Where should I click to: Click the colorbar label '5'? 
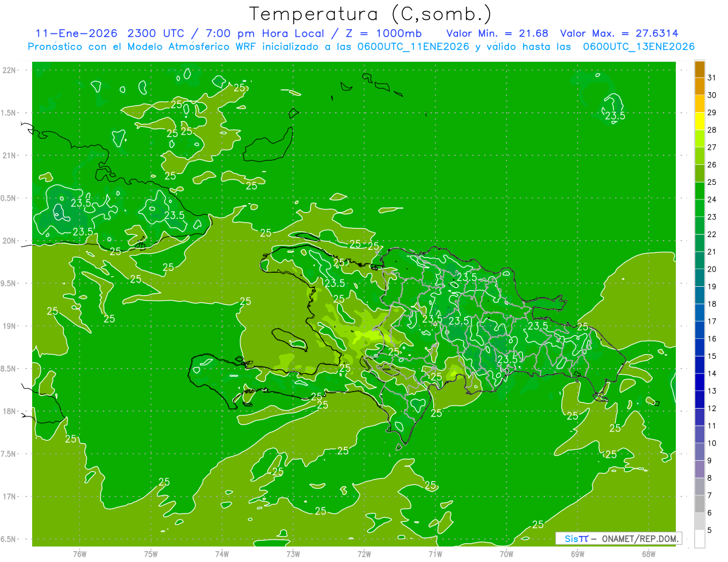click(x=710, y=530)
